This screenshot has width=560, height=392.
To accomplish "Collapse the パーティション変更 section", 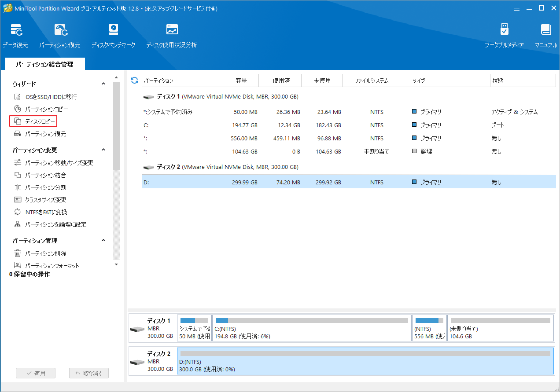I will click(x=103, y=150).
